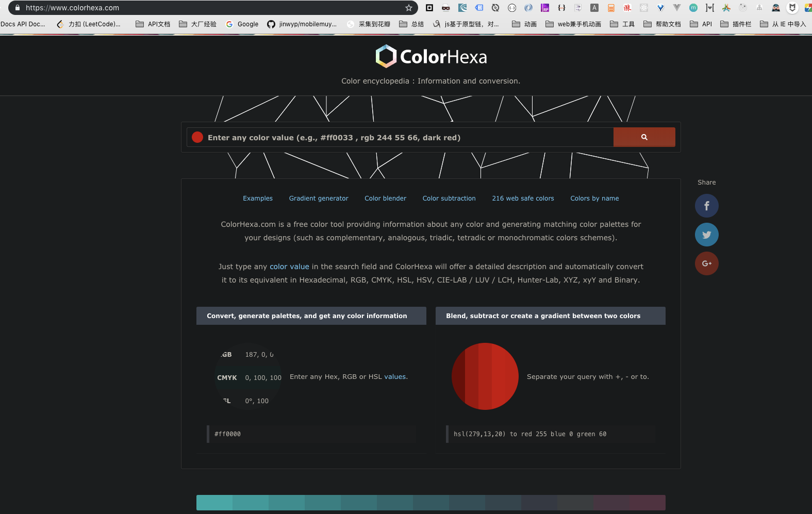Click the red striped blend circle
This screenshot has width=812, height=514.
[x=485, y=376]
